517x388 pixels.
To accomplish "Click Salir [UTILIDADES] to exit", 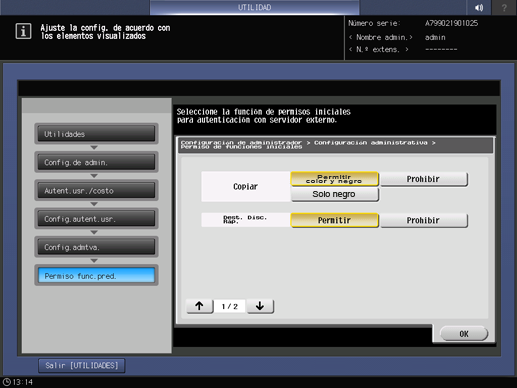I will tap(82, 366).
